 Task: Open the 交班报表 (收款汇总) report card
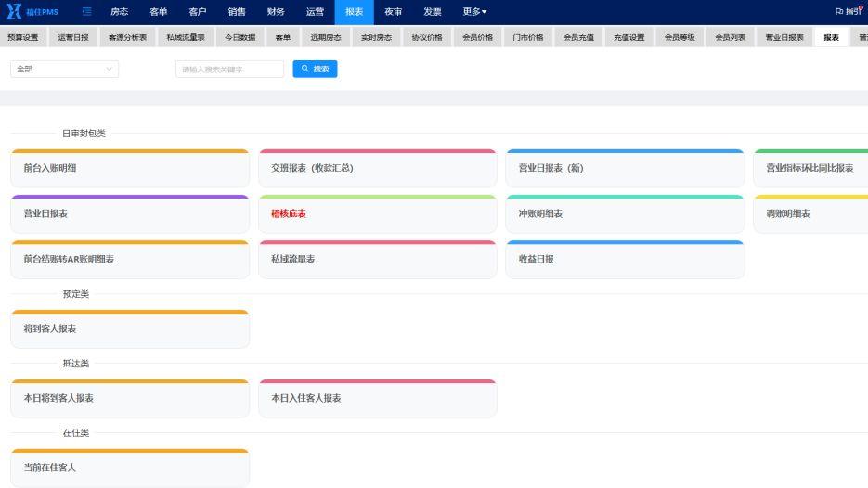(x=378, y=168)
